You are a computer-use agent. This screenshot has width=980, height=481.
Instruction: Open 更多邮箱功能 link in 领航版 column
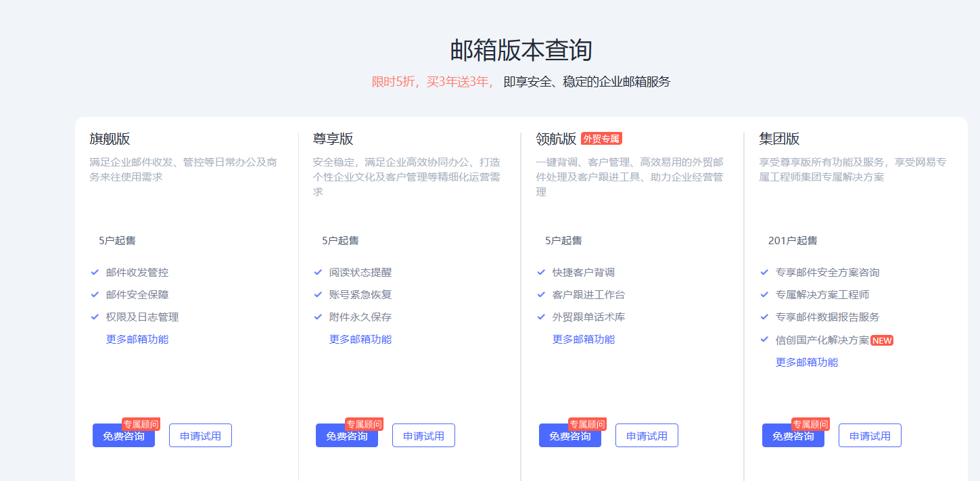(x=584, y=339)
